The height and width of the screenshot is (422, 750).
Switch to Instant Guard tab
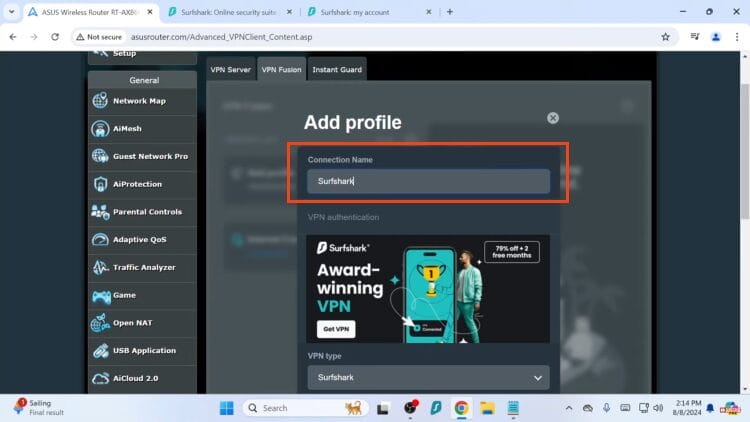[x=337, y=69]
